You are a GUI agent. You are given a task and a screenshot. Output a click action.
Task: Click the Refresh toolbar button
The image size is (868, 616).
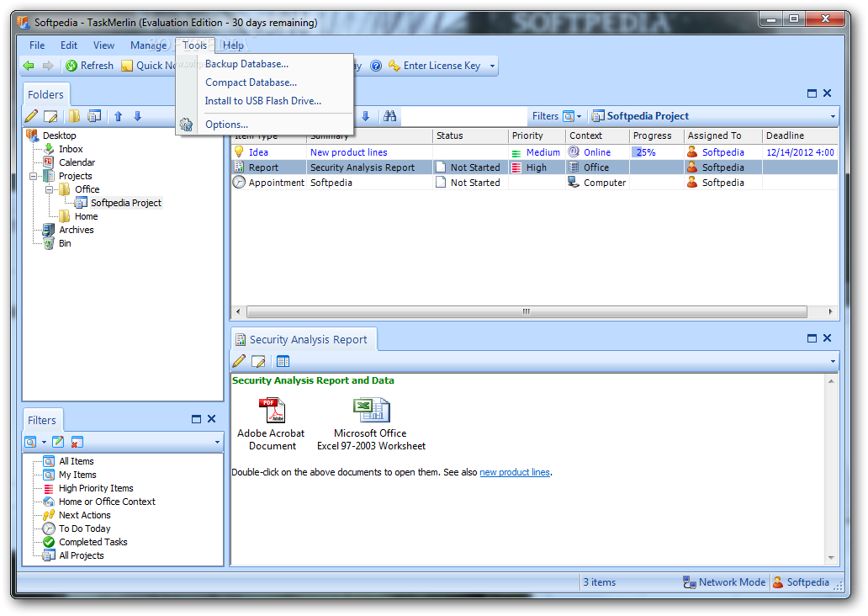pyautogui.click(x=89, y=66)
